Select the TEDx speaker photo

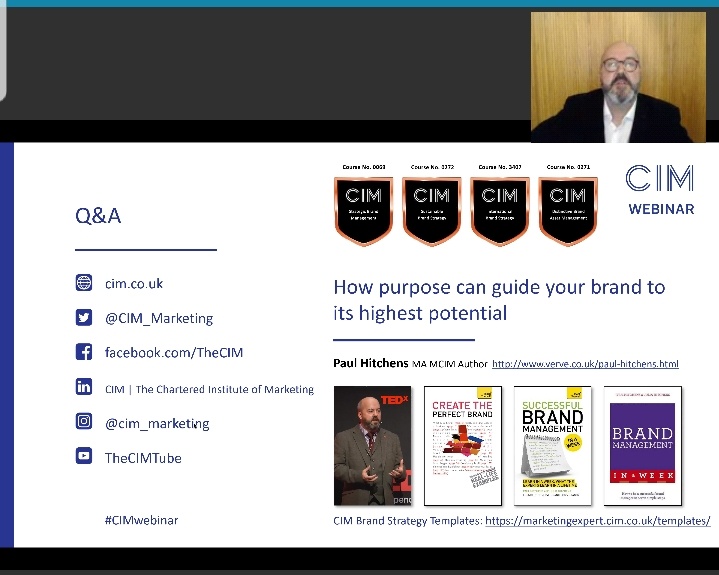[x=372, y=446]
